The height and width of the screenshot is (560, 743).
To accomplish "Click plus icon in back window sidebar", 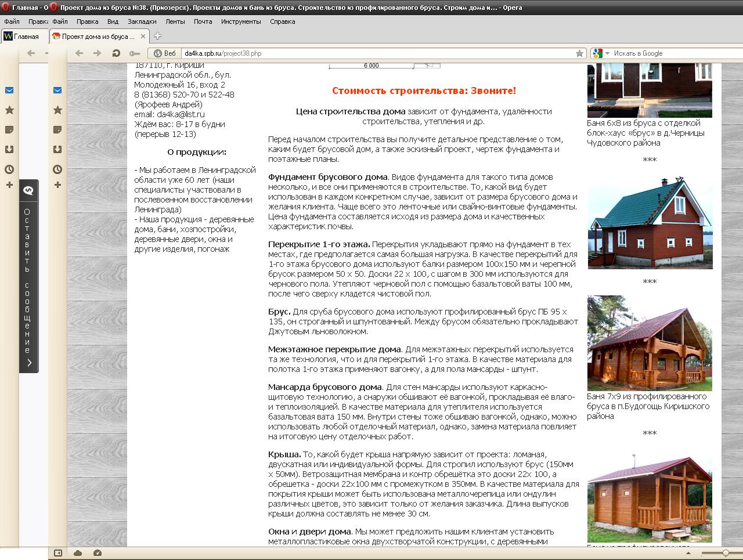I will [9, 185].
